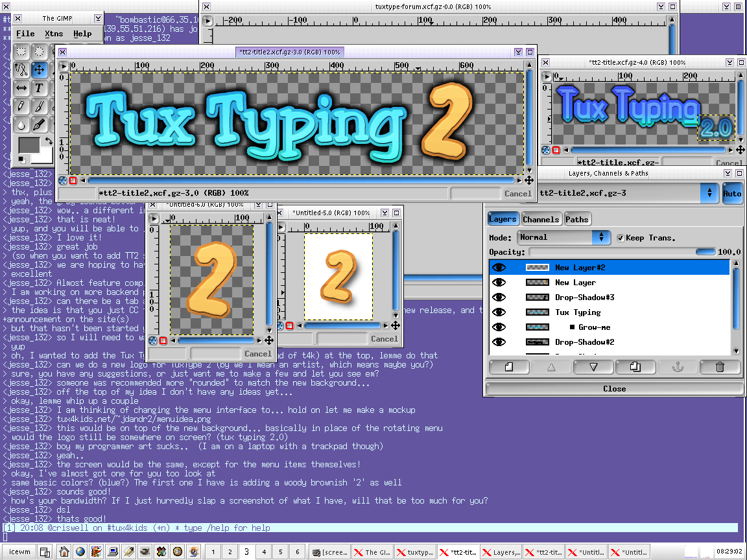Select the Paintbrush tool in GIMP toolbox
The image size is (747, 560).
(39, 106)
